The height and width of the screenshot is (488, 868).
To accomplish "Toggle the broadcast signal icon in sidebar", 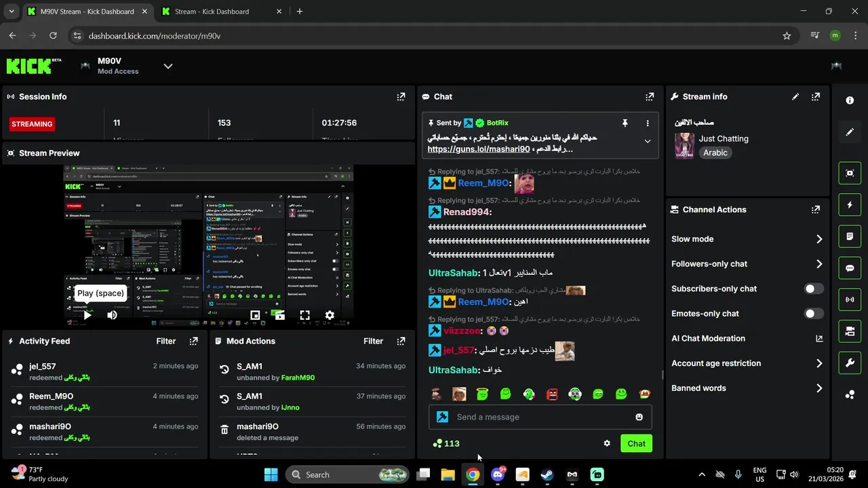I will point(850,300).
